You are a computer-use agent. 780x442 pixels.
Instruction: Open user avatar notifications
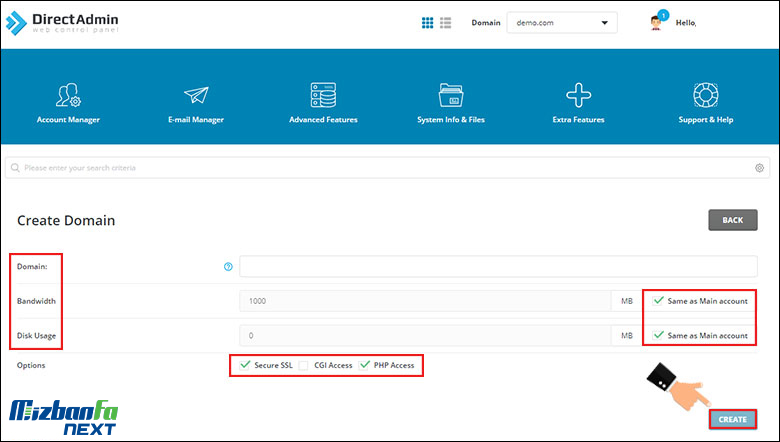[661, 23]
